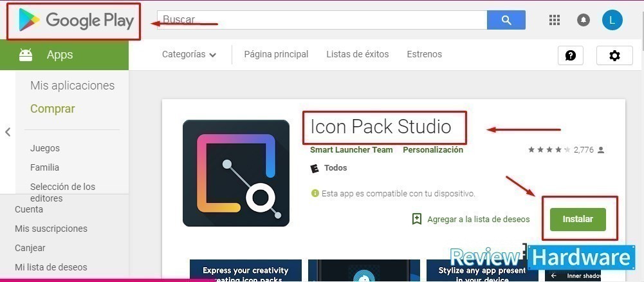Click the compatibility message text
This screenshot has height=282, width=644.
tap(398, 193)
